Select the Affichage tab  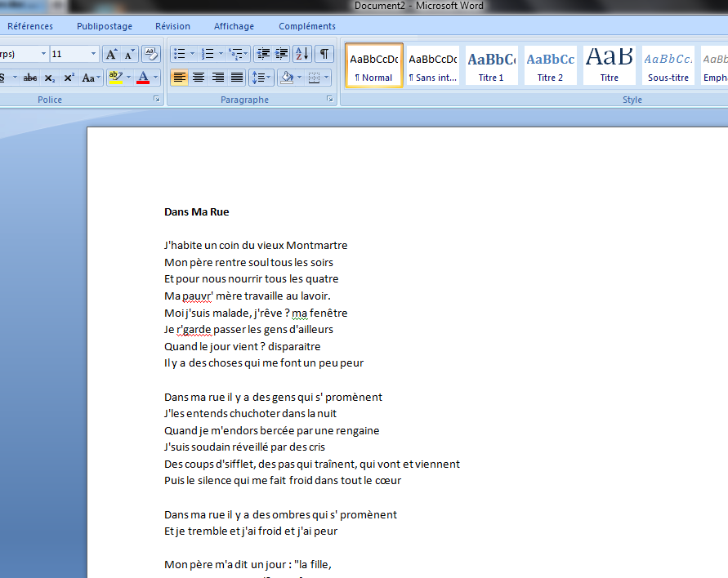234,26
